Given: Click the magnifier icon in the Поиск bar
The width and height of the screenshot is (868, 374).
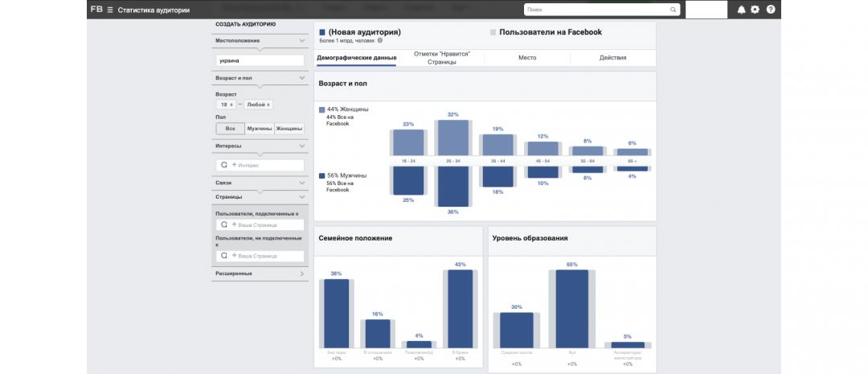Looking at the screenshot, I should point(673,10).
